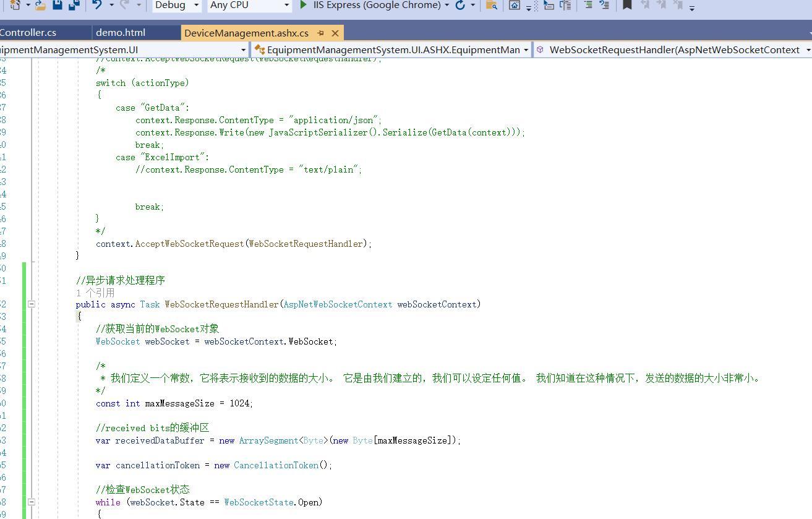812x519 pixels.
Task: Toggle a bookmark on the current line
Action: click(x=627, y=5)
